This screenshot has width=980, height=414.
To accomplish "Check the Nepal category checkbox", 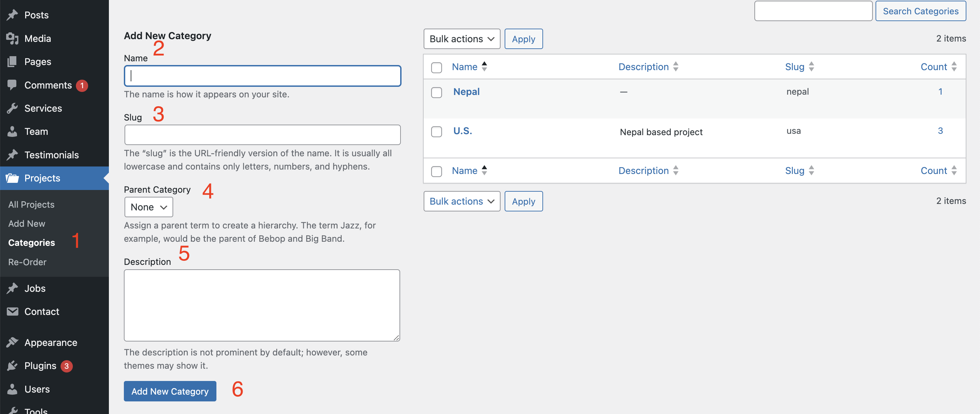I will click(x=436, y=93).
